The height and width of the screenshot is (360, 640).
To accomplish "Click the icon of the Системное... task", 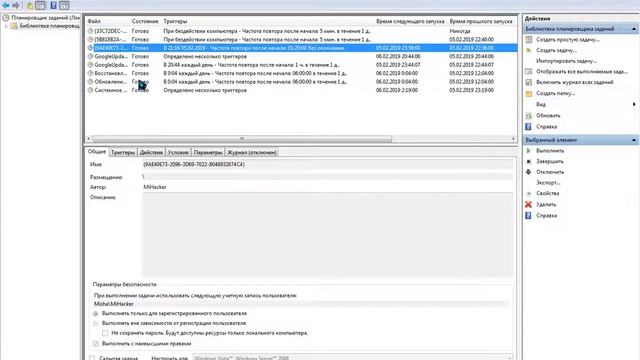I will (90, 90).
